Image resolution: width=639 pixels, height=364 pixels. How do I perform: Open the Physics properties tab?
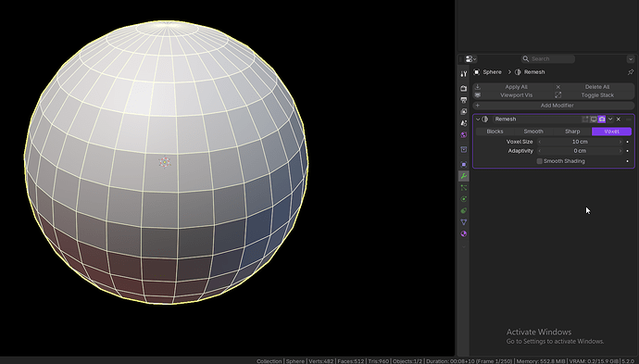[x=464, y=199]
